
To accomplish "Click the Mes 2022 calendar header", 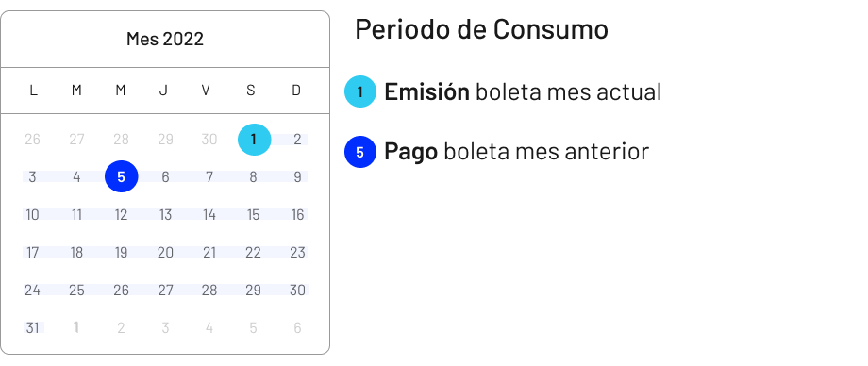I will [x=165, y=40].
